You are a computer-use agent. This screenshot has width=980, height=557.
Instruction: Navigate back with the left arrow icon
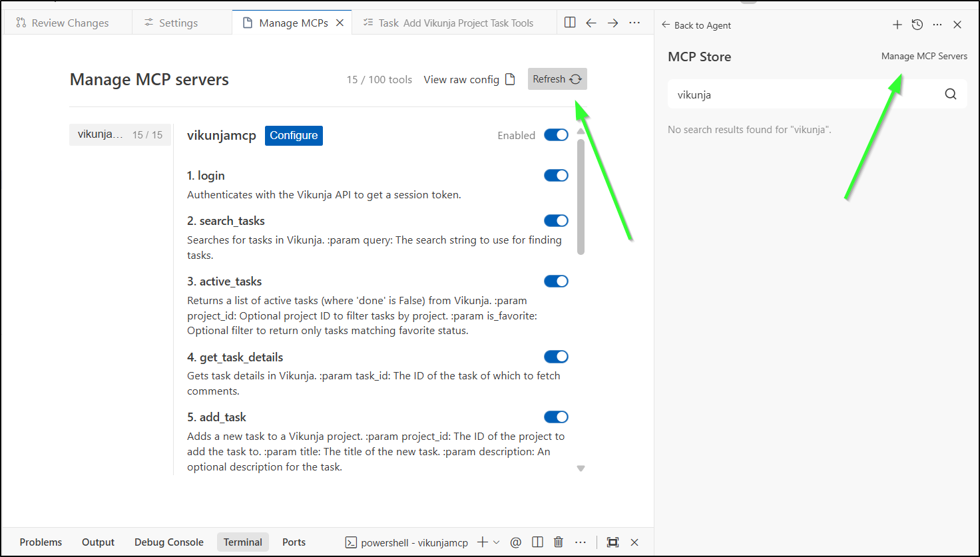(591, 23)
